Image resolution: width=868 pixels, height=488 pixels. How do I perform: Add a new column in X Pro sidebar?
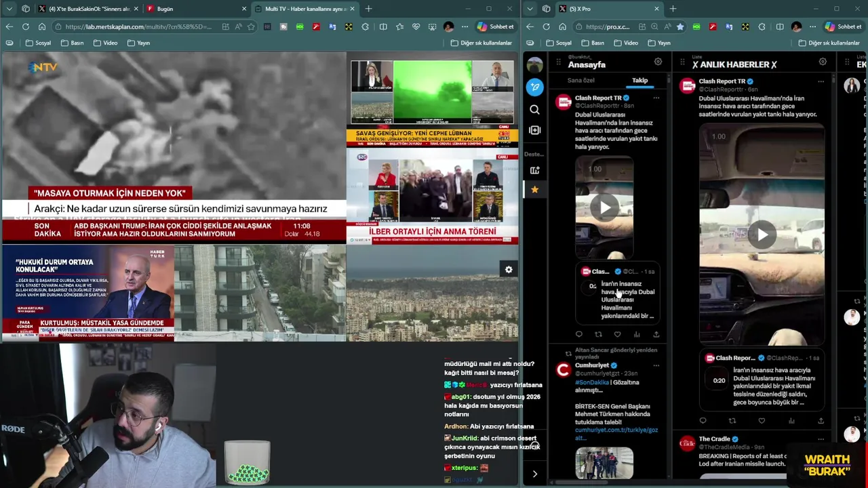coord(534,130)
